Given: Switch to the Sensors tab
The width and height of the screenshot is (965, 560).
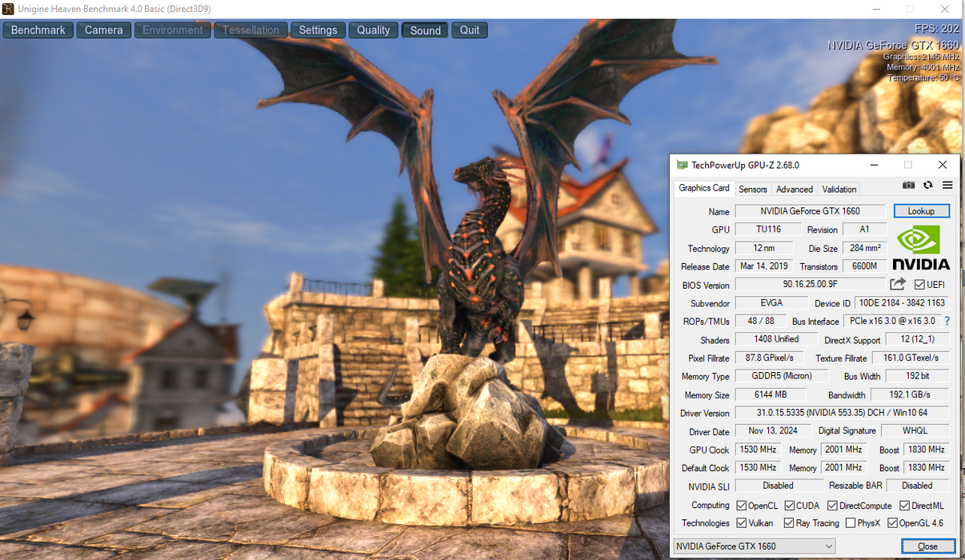Looking at the screenshot, I should pyautogui.click(x=752, y=190).
